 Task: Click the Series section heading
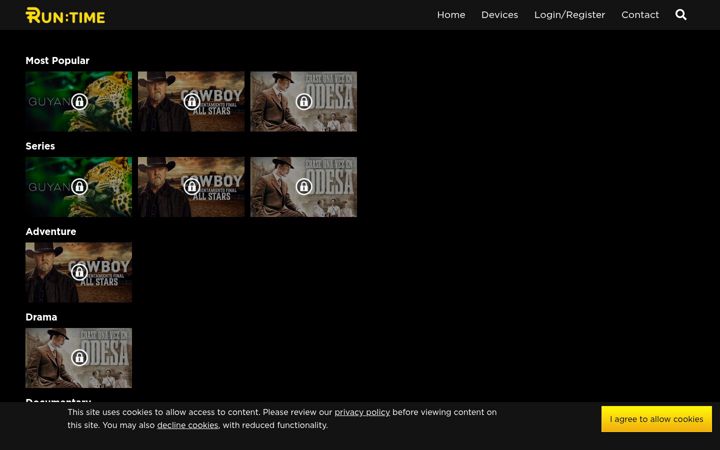point(40,146)
